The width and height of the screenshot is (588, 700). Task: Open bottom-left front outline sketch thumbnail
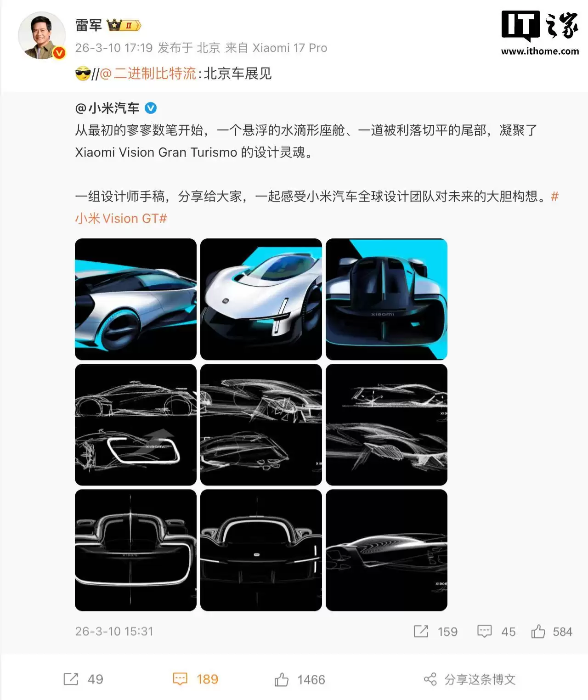[x=136, y=550]
